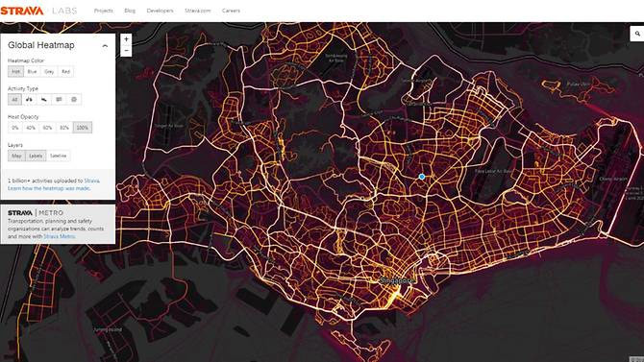The height and width of the screenshot is (362, 644).
Task: Choose All activity types
Action: [x=14, y=99]
